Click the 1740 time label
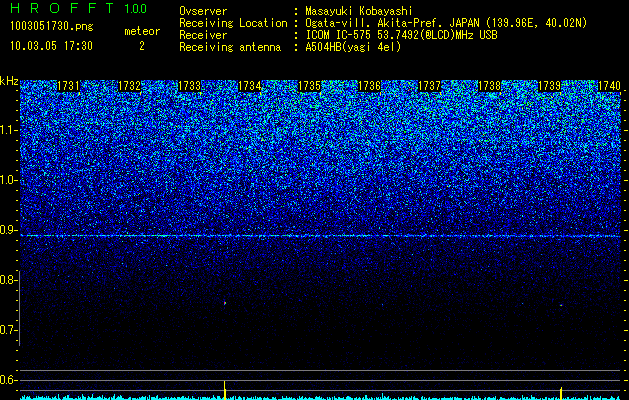 tap(609, 86)
